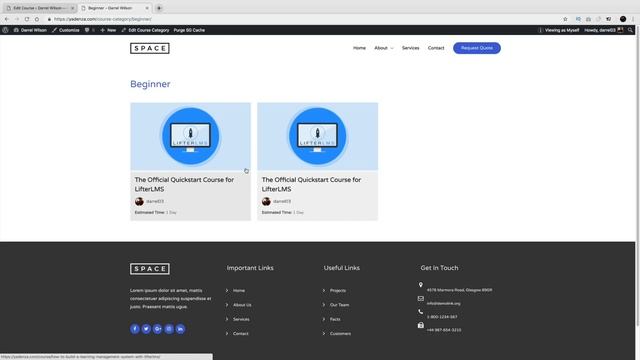Image resolution: width=640 pixels, height=360 pixels.
Task: Click the second Official Quickstart Course title
Action: [311, 184]
